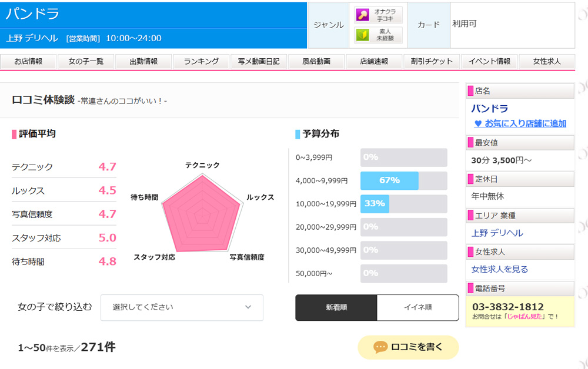
Task: Click the 20,000~29,999円 0% budget bar
Action: (404, 227)
